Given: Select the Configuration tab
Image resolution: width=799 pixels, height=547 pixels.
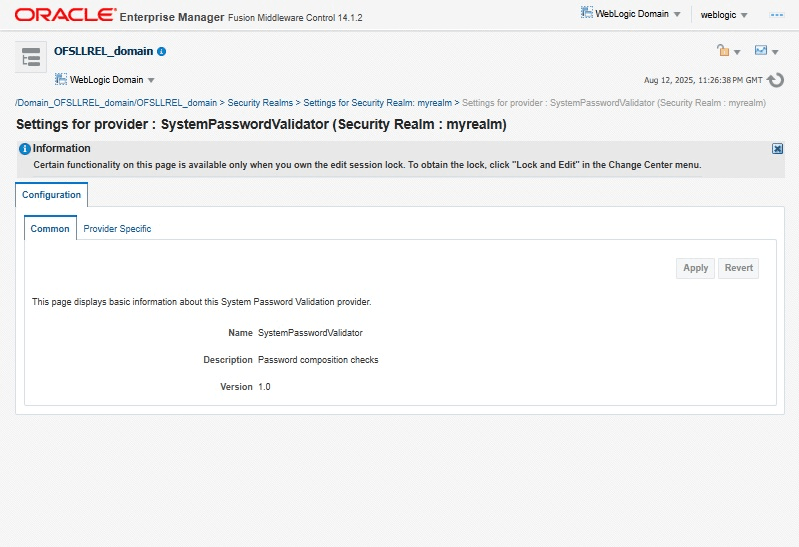Looking at the screenshot, I should pos(51,195).
